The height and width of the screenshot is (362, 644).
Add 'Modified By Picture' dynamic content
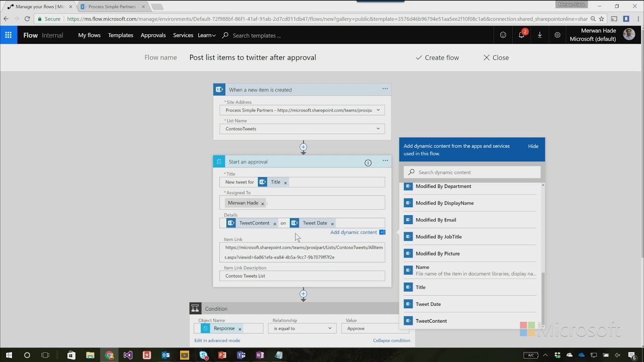[x=470, y=253]
